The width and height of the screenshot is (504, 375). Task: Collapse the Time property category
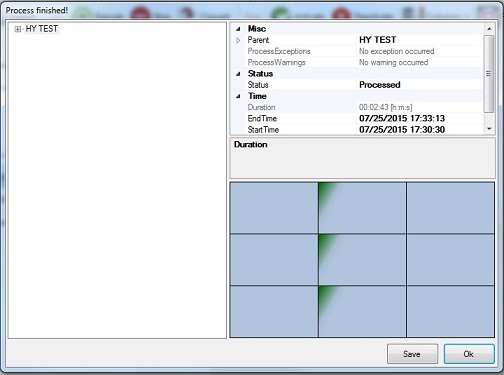[238, 96]
